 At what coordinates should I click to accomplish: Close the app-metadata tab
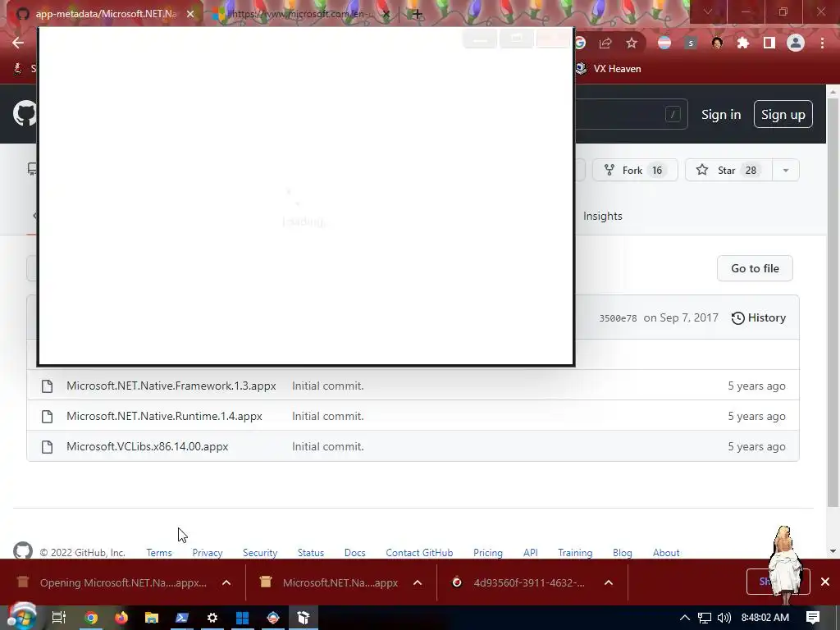coord(190,14)
